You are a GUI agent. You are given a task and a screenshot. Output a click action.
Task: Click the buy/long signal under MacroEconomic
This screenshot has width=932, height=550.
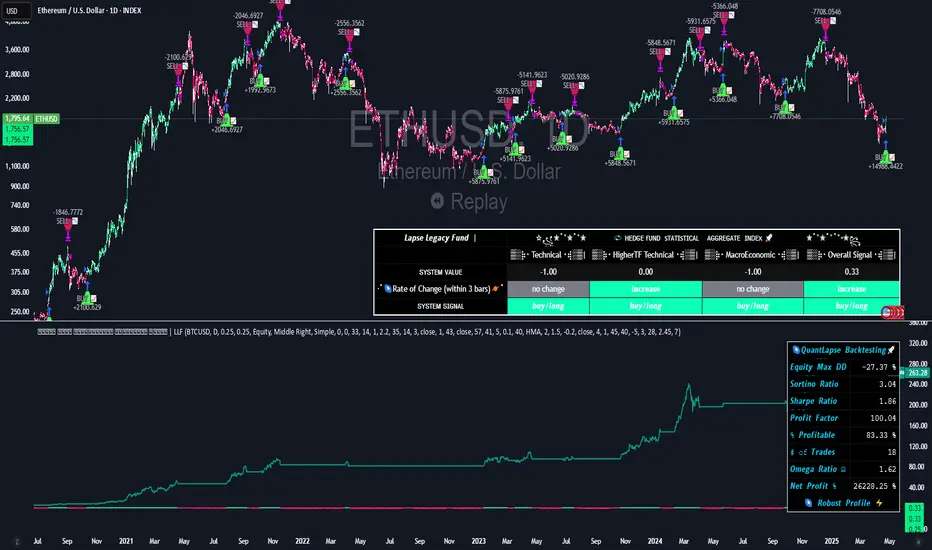tap(752, 306)
